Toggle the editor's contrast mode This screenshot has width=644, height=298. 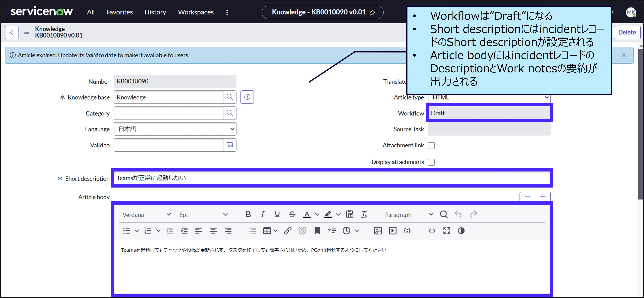point(461,231)
